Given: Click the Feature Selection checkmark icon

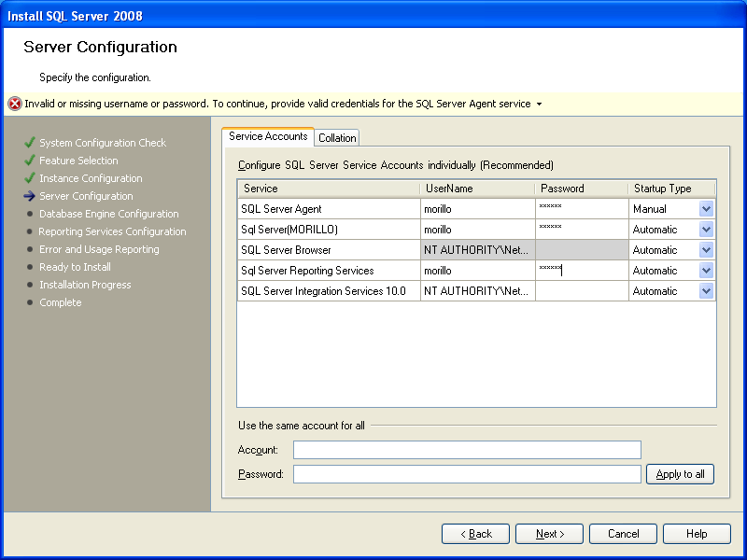Looking at the screenshot, I should (x=30, y=160).
